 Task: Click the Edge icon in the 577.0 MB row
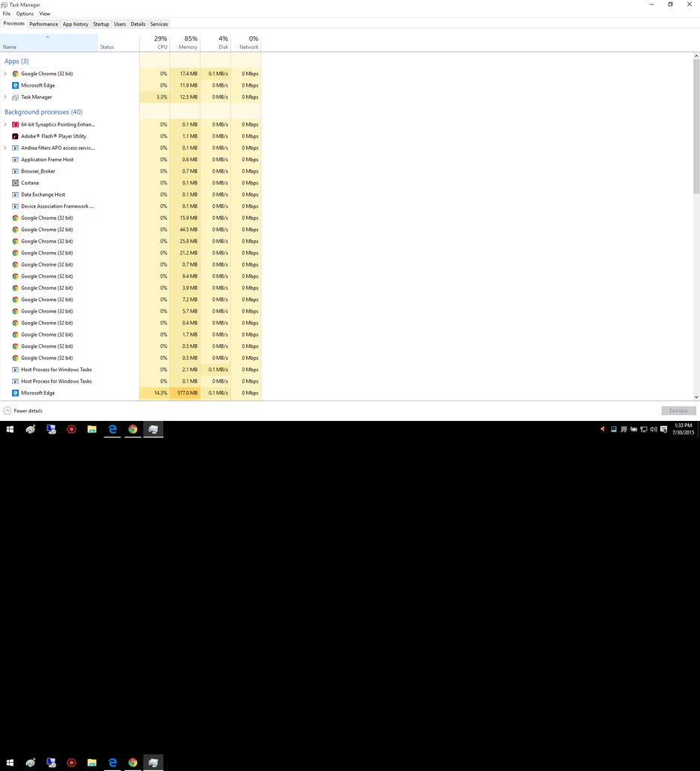tap(15, 393)
